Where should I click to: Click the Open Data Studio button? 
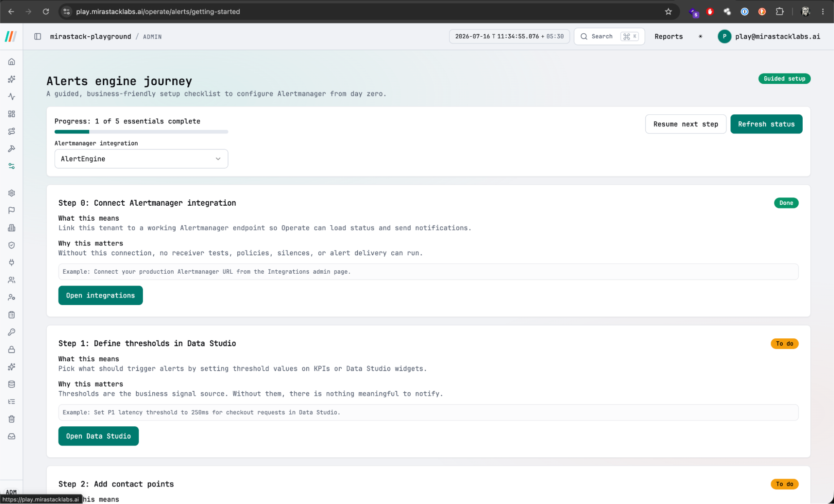[x=98, y=436]
